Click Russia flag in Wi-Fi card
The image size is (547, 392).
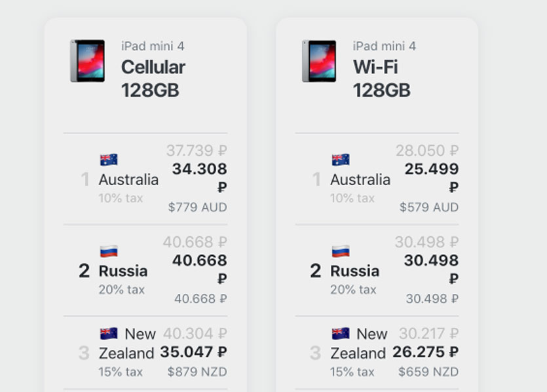tap(341, 251)
